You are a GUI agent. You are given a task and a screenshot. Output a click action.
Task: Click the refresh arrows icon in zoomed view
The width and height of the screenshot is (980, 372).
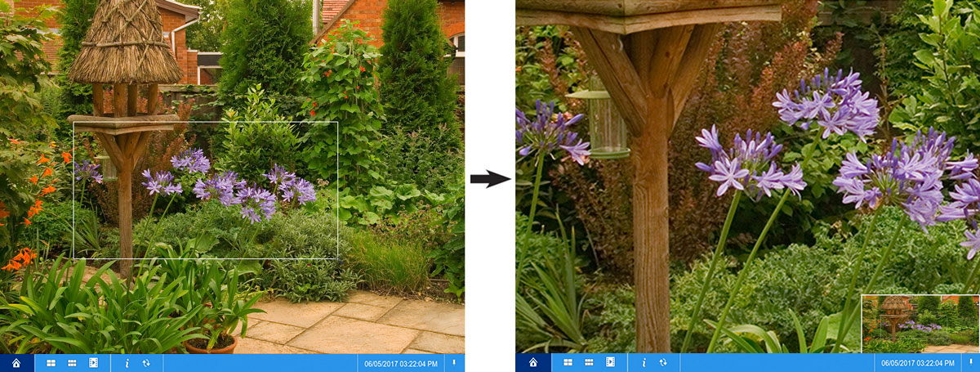pyautogui.click(x=664, y=362)
